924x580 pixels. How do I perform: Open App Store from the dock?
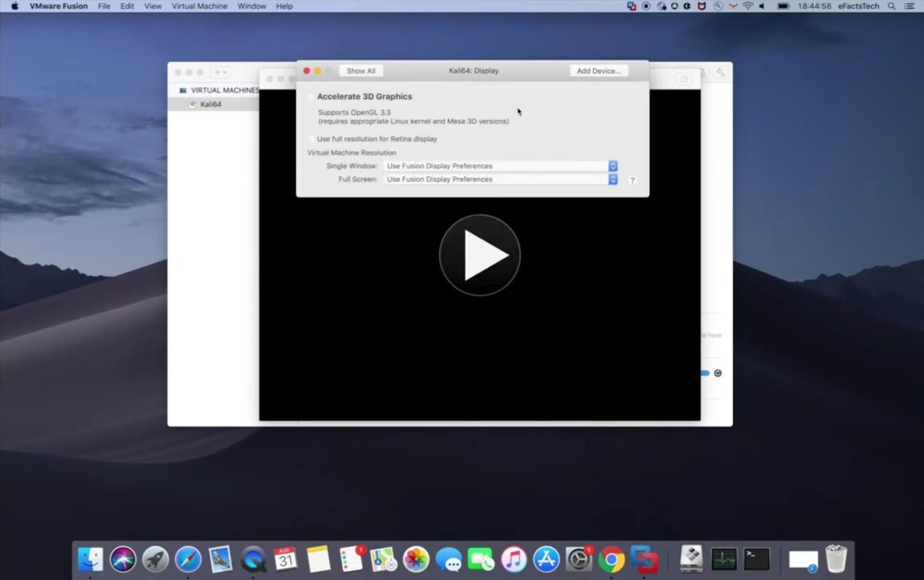546,559
